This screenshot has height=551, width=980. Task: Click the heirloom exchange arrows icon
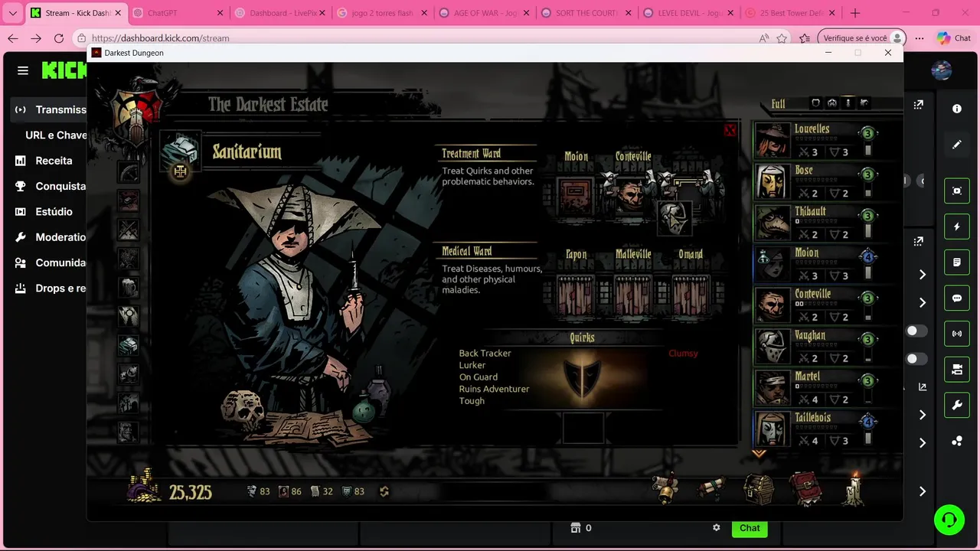[x=384, y=491]
